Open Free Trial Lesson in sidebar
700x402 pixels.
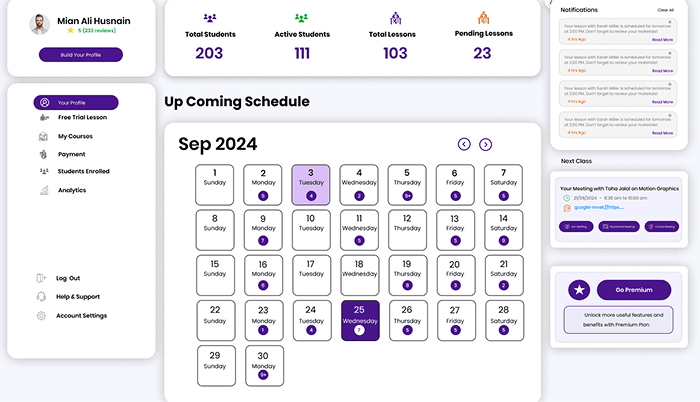coord(74,117)
